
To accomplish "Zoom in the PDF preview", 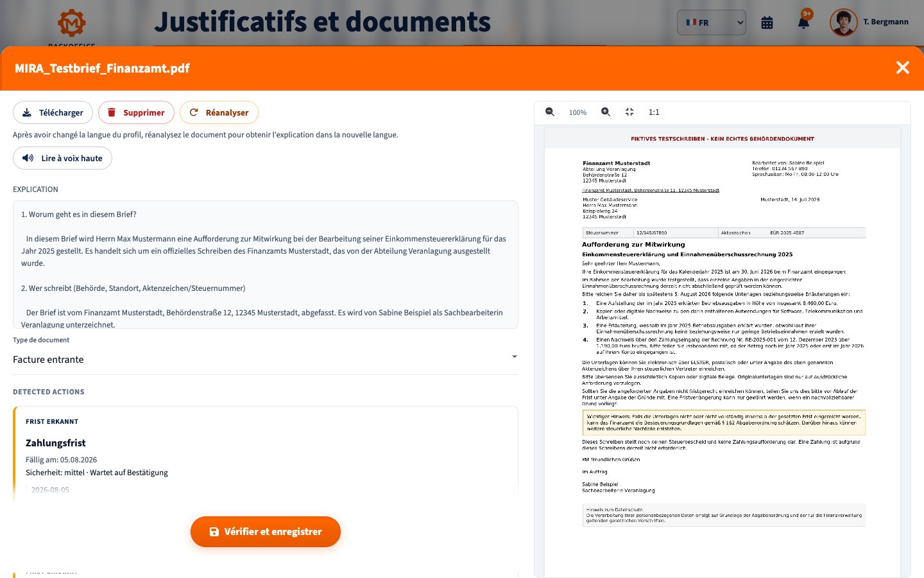I will [x=606, y=112].
